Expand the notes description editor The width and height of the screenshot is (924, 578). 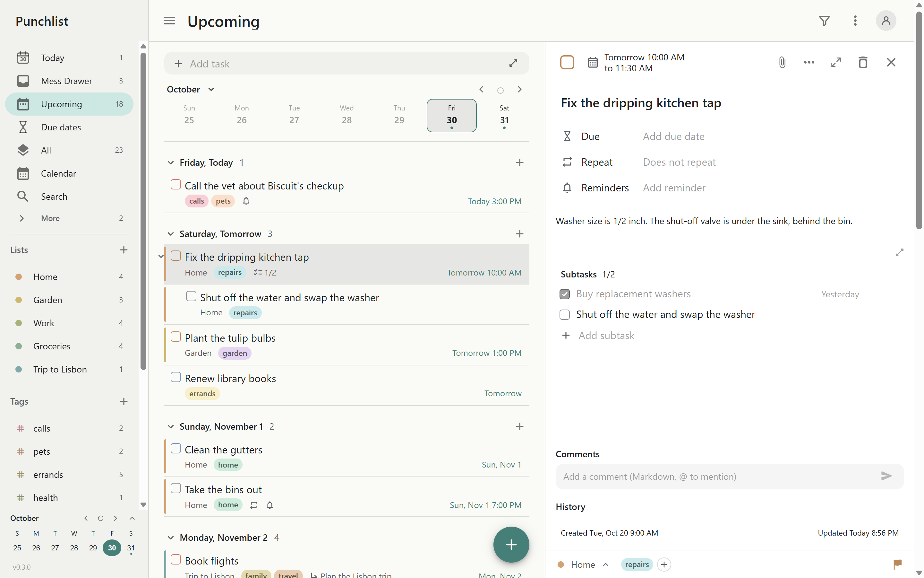click(x=899, y=252)
